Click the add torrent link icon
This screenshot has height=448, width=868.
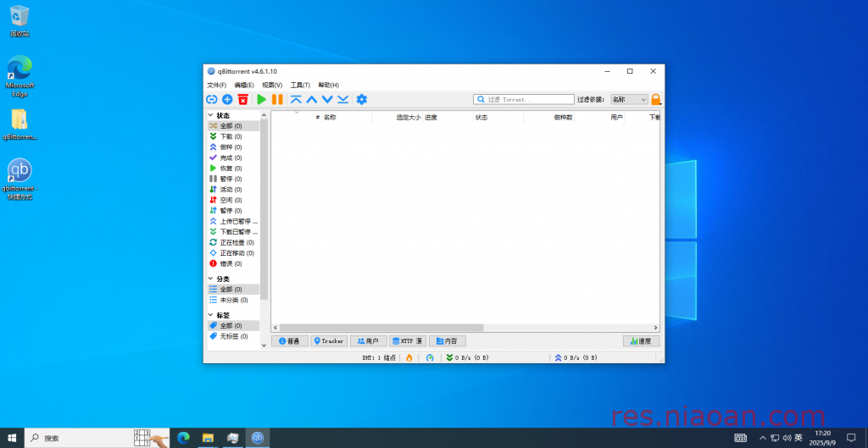(x=211, y=100)
